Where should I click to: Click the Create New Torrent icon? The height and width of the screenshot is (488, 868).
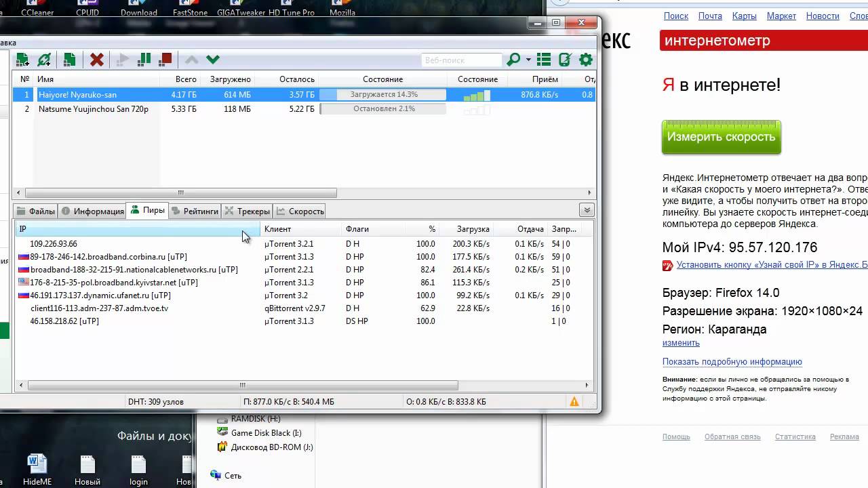(x=69, y=60)
